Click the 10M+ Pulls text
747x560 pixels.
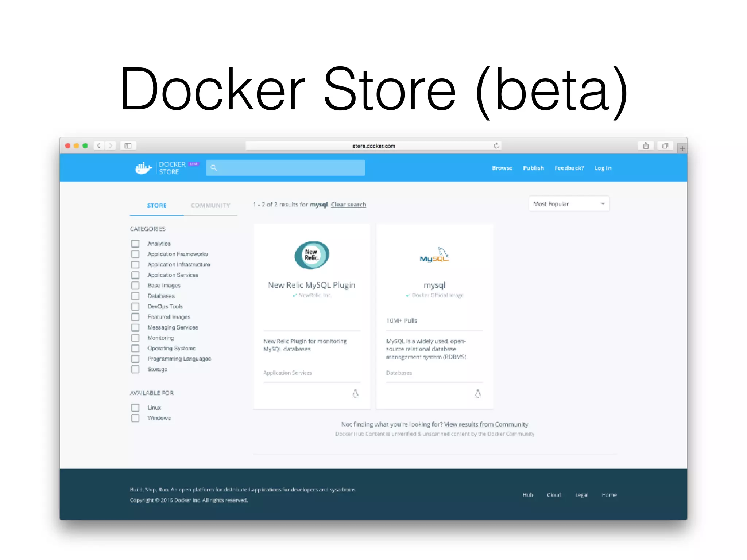402,321
